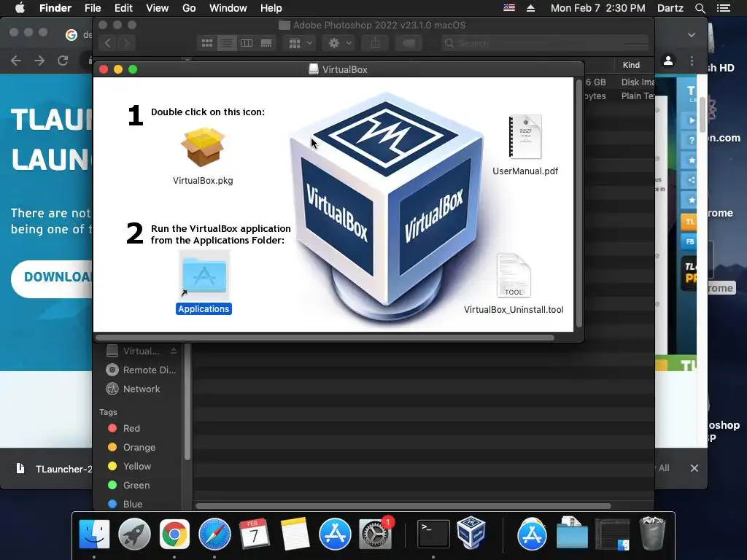Viewport: 747px width, 560px height.
Task: Click the DOWNLOAD button on the TLauncher page
Action: [x=52, y=279]
